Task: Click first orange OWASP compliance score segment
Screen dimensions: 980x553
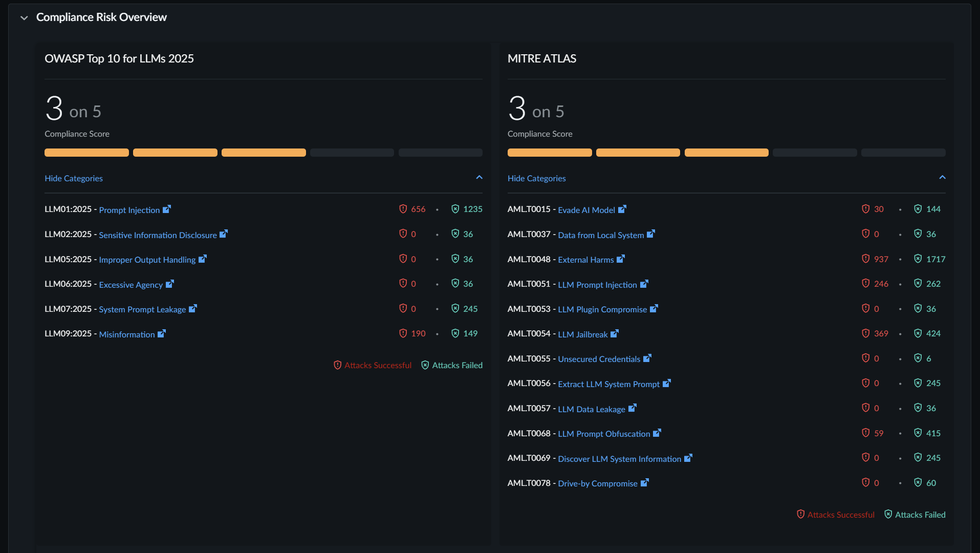Action: 86,153
